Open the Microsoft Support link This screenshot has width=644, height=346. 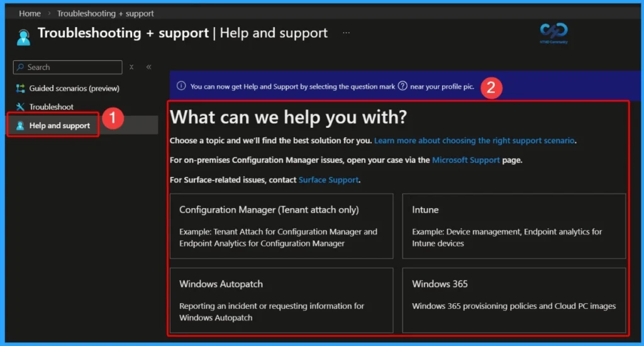click(466, 160)
